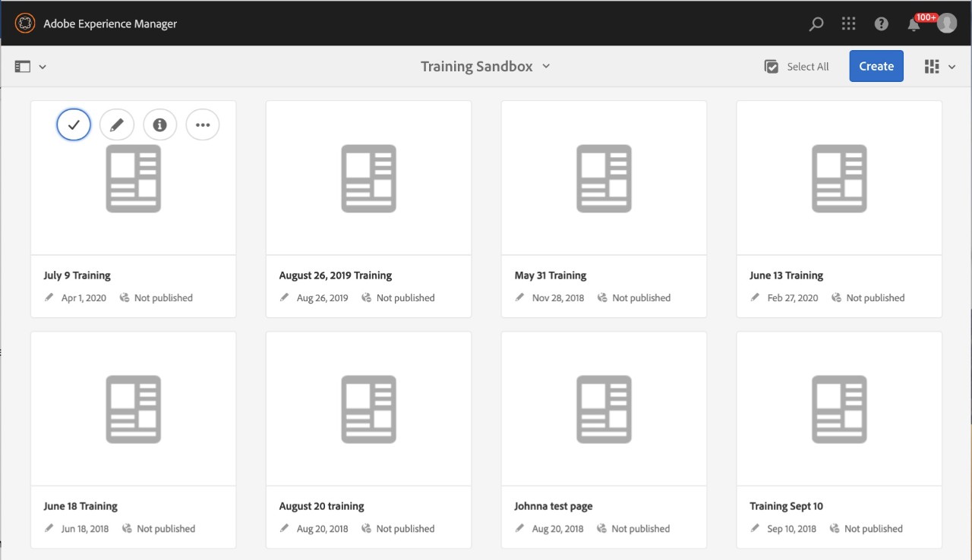Open the left rail panel selector dropdown
The height and width of the screenshot is (560, 972).
30,67
